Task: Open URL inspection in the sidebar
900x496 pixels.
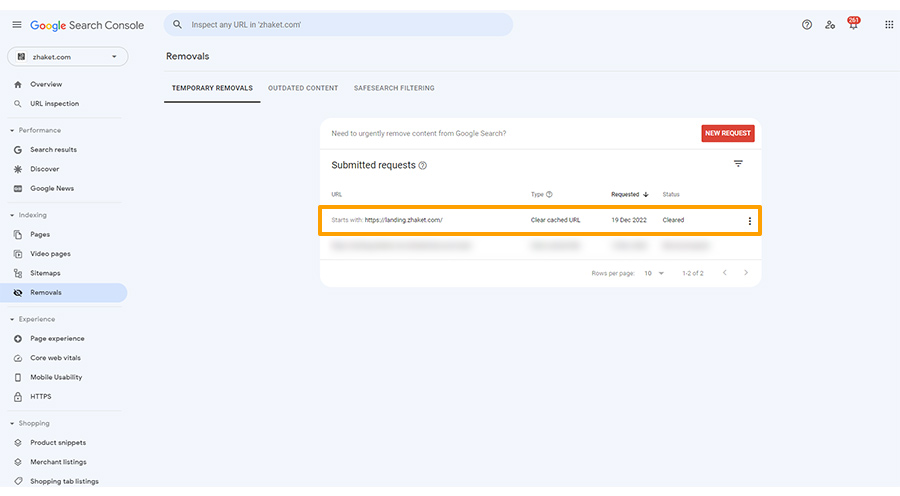Action: [x=55, y=104]
